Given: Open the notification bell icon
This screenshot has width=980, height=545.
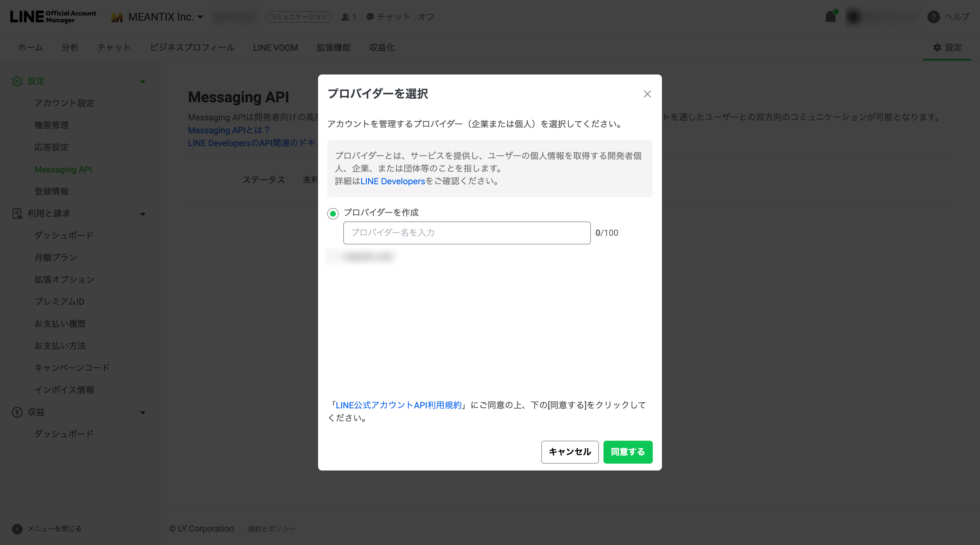Looking at the screenshot, I should [x=830, y=17].
